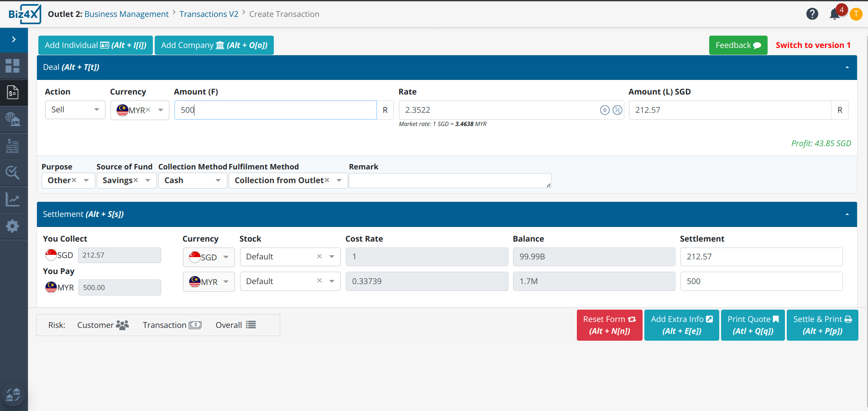
Task: Open the settings gear icon in the sidebar
Action: pyautogui.click(x=13, y=226)
